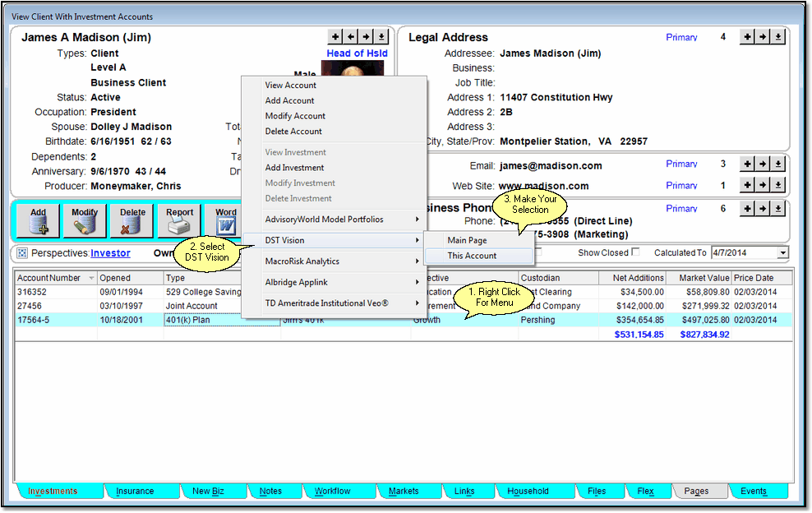812x513 pixels.
Task: Open the Investor perspective link
Action: pyautogui.click(x=110, y=253)
